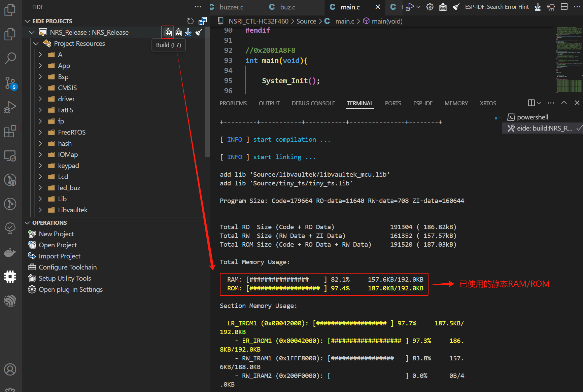Open the Extensions view in activity bar
The height and width of the screenshot is (392, 583).
point(10,131)
